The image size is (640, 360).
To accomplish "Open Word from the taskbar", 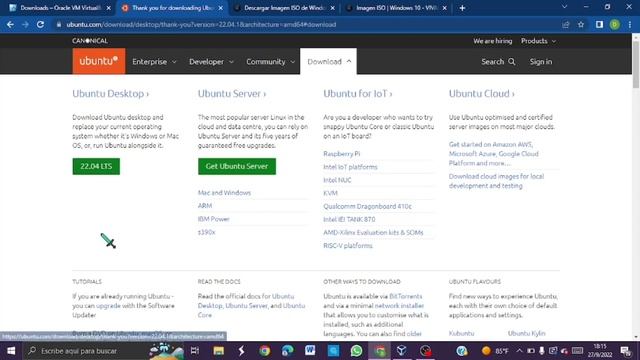I will (310, 351).
